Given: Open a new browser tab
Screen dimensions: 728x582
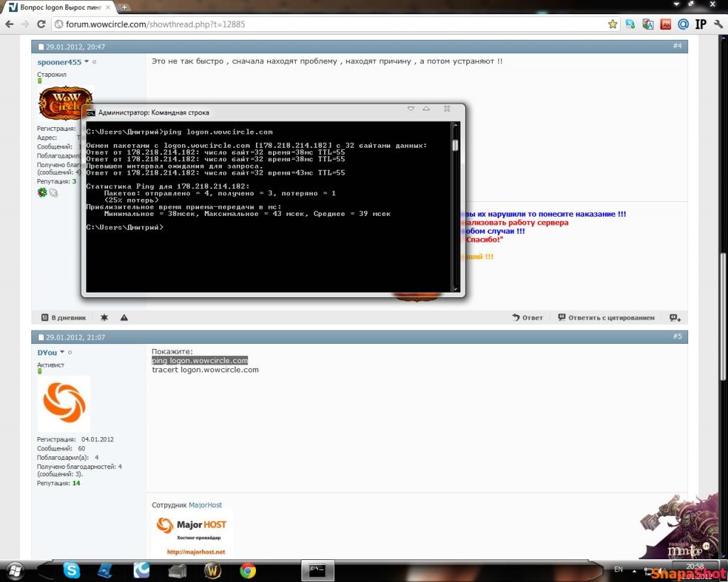Looking at the screenshot, I should [x=124, y=7].
